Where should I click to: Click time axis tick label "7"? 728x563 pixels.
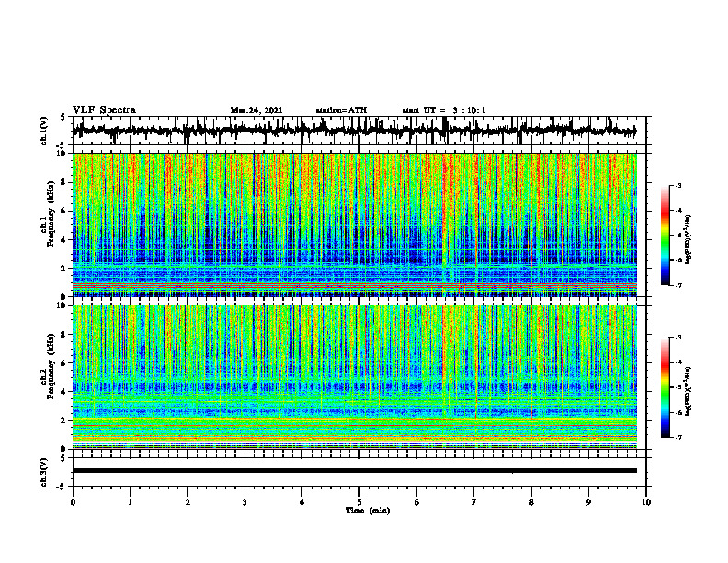point(474,502)
